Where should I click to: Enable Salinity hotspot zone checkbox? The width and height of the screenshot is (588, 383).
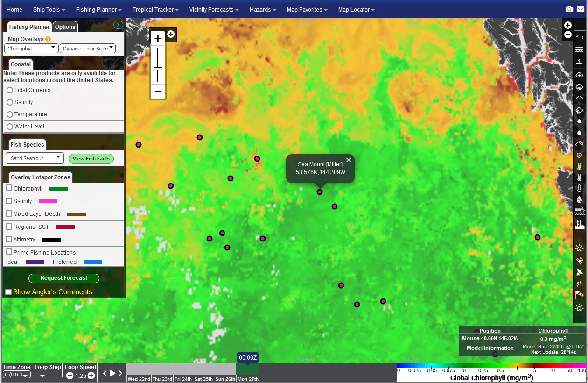pos(9,201)
